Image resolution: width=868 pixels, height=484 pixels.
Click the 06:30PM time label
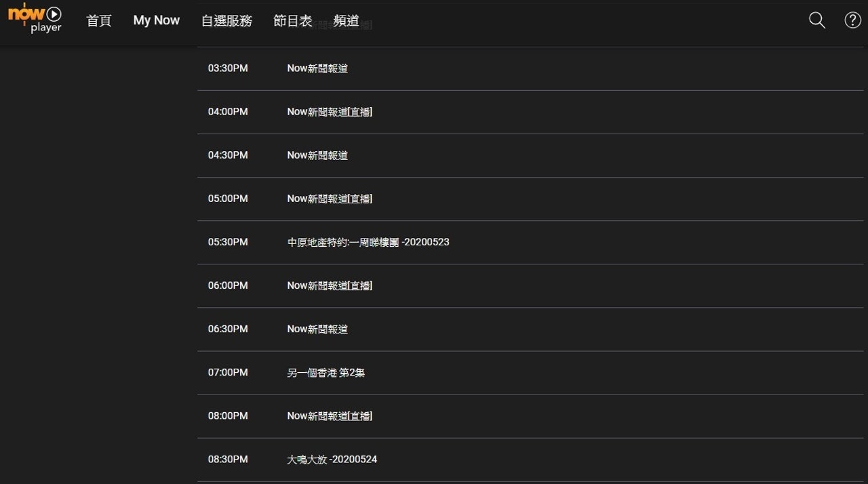tap(228, 329)
